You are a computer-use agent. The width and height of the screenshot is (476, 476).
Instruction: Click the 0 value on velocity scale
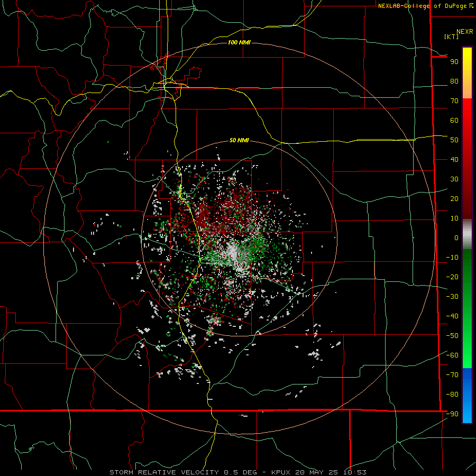456,238
